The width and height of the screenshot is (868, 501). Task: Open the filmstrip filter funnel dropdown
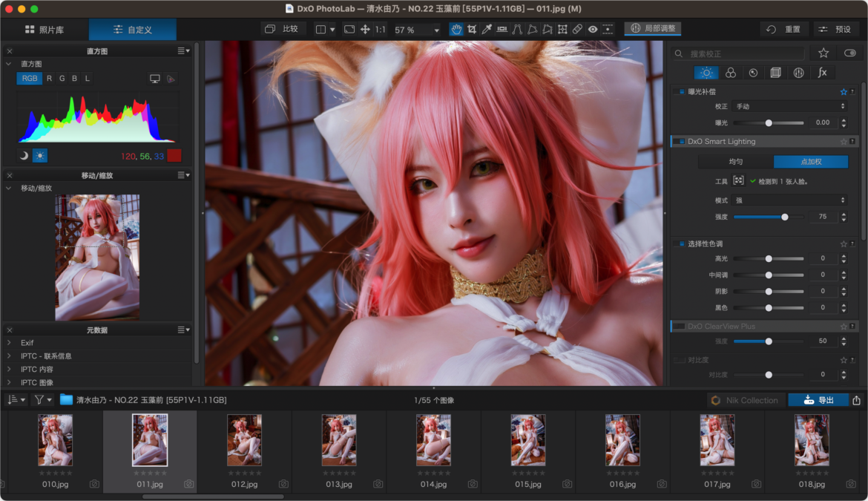pos(42,400)
